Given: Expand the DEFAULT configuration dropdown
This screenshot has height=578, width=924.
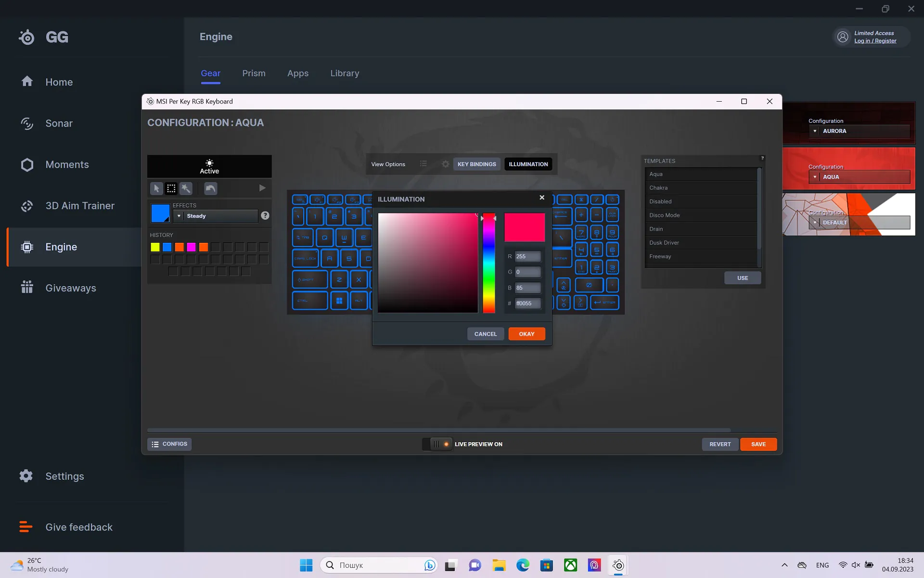Looking at the screenshot, I should pos(860,223).
